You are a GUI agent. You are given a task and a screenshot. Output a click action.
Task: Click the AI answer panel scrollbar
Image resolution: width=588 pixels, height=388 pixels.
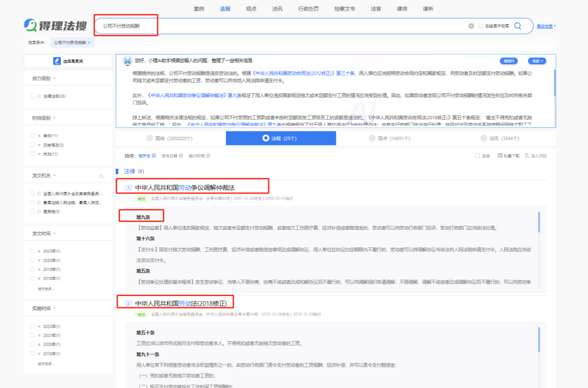coord(555,82)
